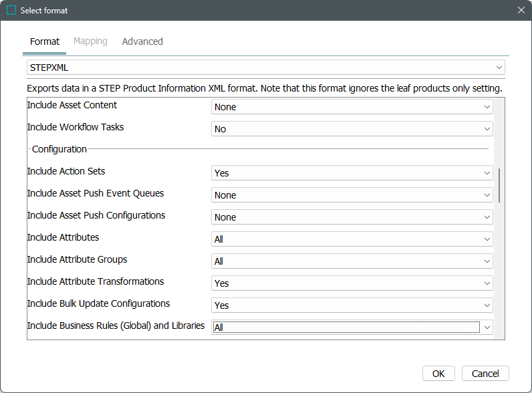This screenshot has height=393, width=532.
Task: Click the OK button
Action: click(438, 374)
